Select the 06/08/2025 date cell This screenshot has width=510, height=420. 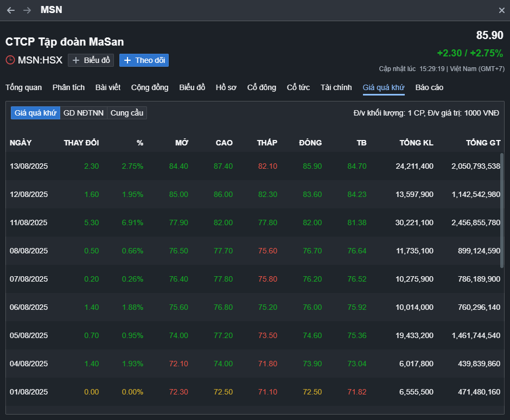coord(29,308)
